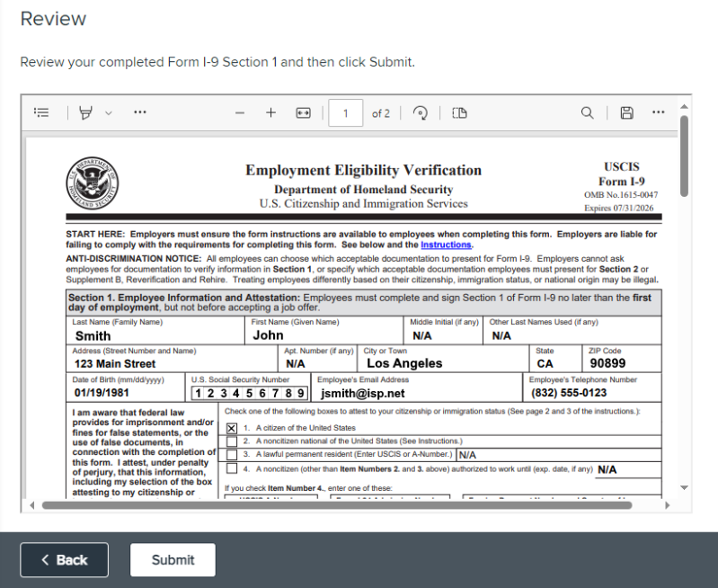The image size is (718, 588).
Task: Click the Apt. Number 'N/A' value
Action: (296, 364)
